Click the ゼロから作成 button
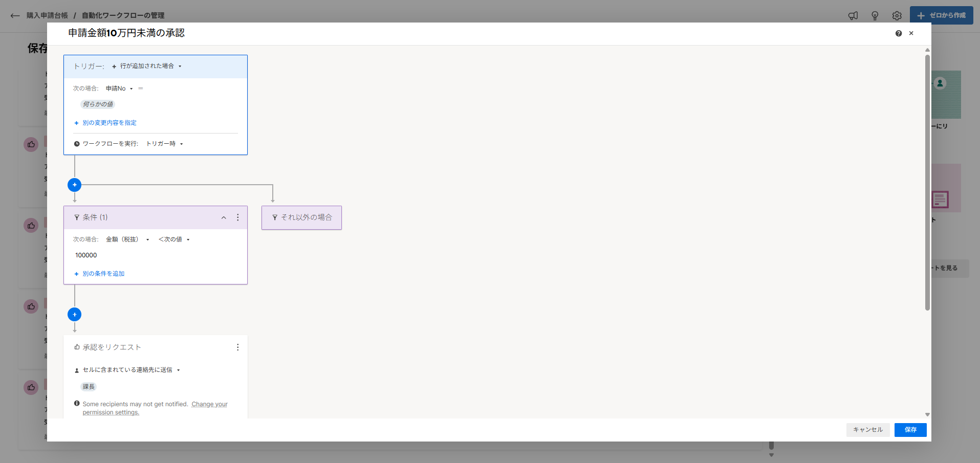 click(942, 15)
